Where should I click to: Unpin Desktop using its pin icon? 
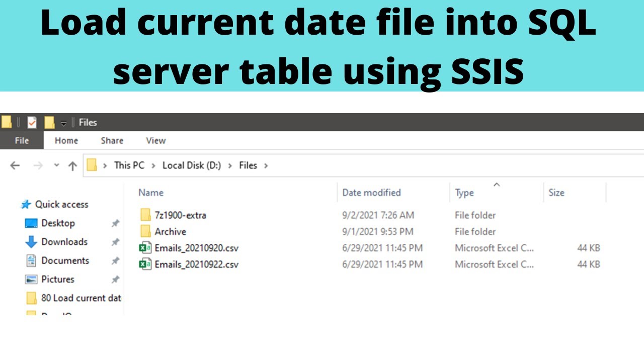point(115,223)
